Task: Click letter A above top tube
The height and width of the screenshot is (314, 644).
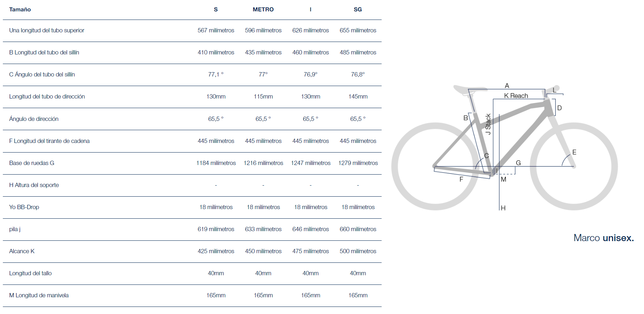Action: tap(507, 86)
